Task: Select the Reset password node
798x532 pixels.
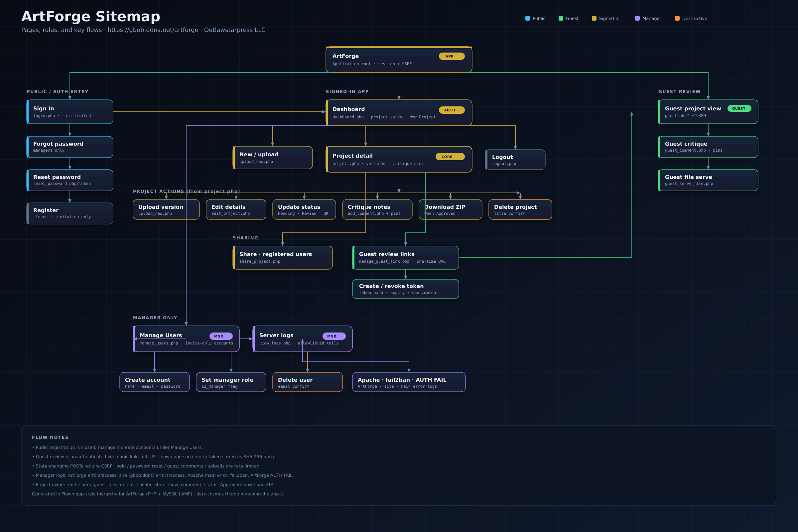Action: (x=70, y=180)
